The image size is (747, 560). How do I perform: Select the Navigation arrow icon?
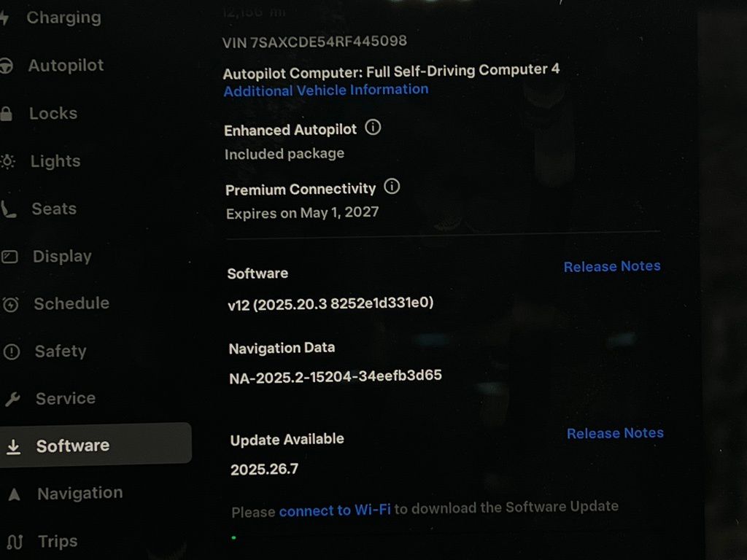[x=15, y=495]
